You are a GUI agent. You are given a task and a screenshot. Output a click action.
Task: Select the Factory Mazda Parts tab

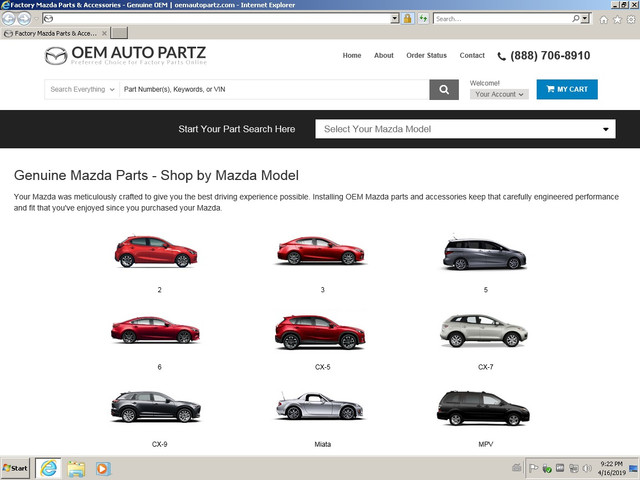(55, 33)
